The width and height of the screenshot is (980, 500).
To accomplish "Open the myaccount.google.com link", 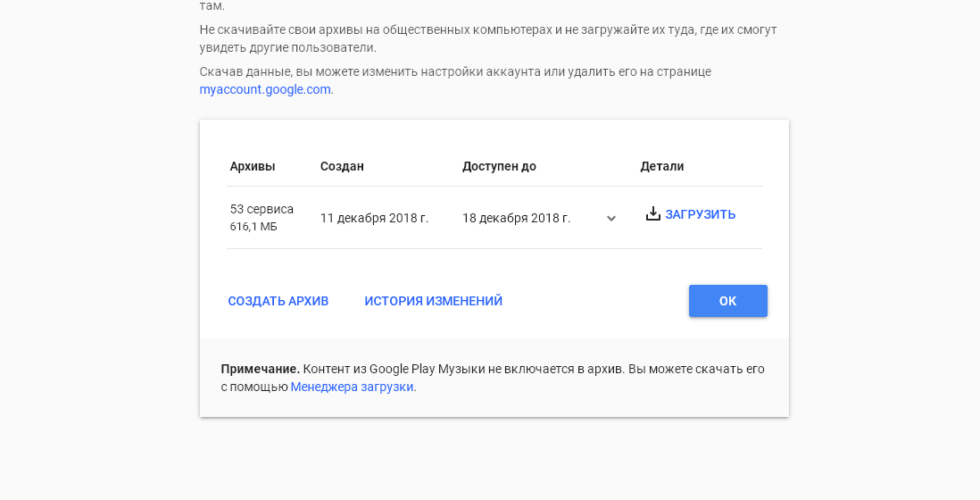I will pos(266,89).
